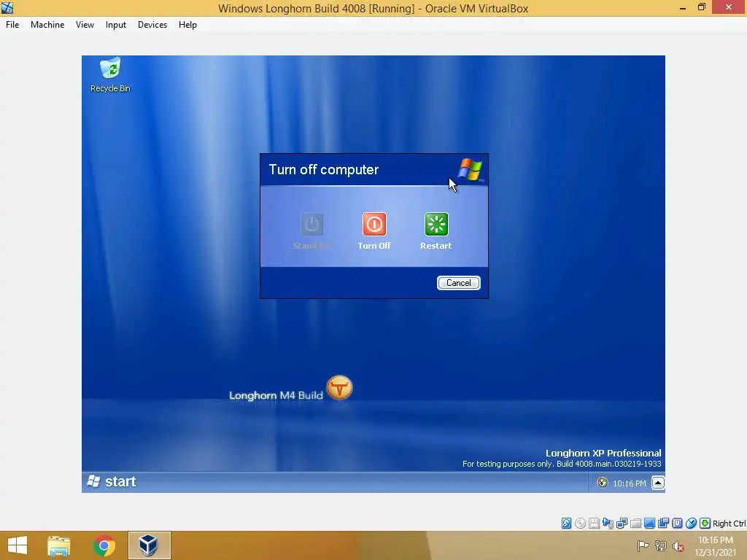This screenshot has height=560, width=747.
Task: Click VirtualBox network adapters indicator
Action: point(622,524)
